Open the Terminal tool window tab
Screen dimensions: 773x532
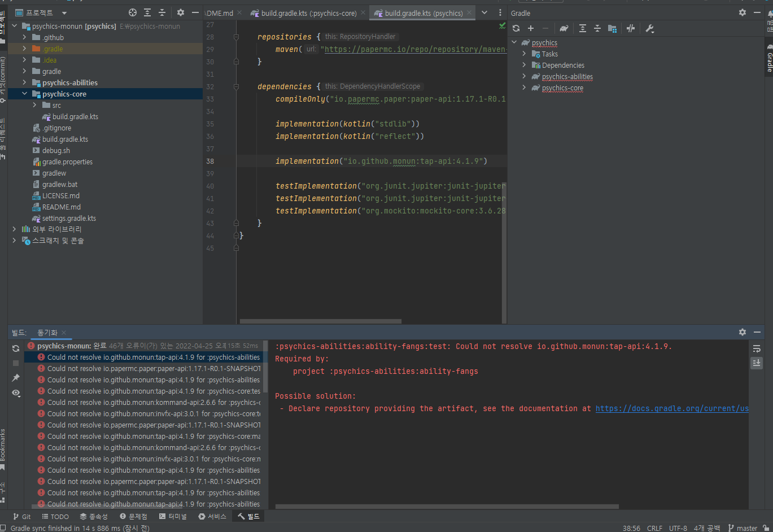(x=173, y=516)
